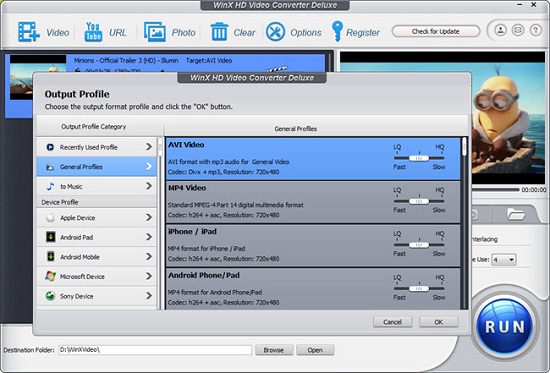The image size is (550, 373).
Task: Click the Sony Device icon
Action: click(50, 296)
